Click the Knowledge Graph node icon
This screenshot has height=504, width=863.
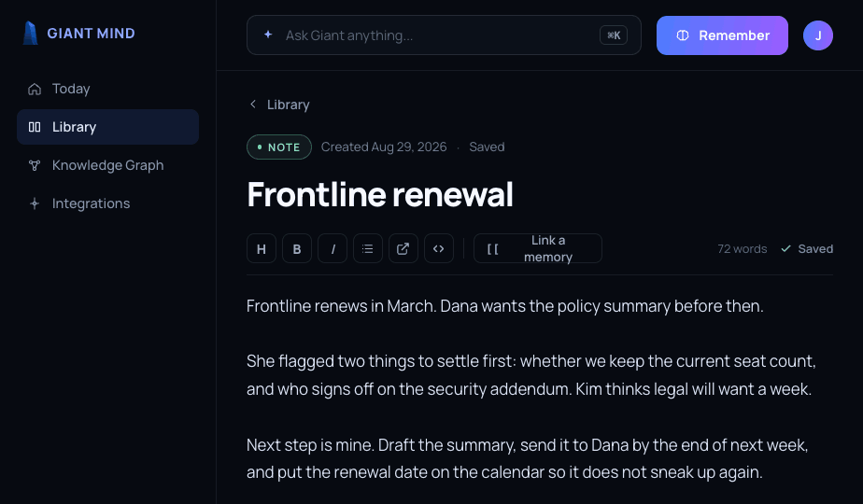[x=35, y=165]
